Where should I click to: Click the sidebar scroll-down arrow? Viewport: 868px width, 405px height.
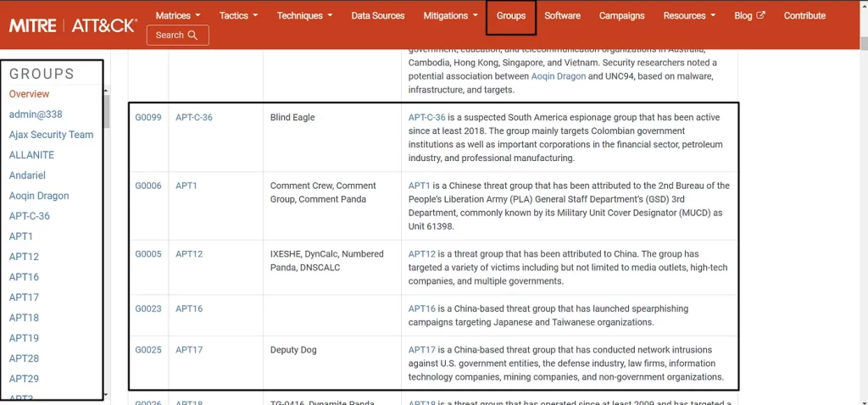coord(106,395)
